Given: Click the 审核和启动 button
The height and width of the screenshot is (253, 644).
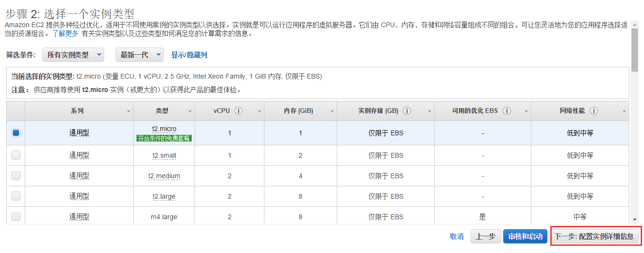Looking at the screenshot, I should pyautogui.click(x=525, y=236).
